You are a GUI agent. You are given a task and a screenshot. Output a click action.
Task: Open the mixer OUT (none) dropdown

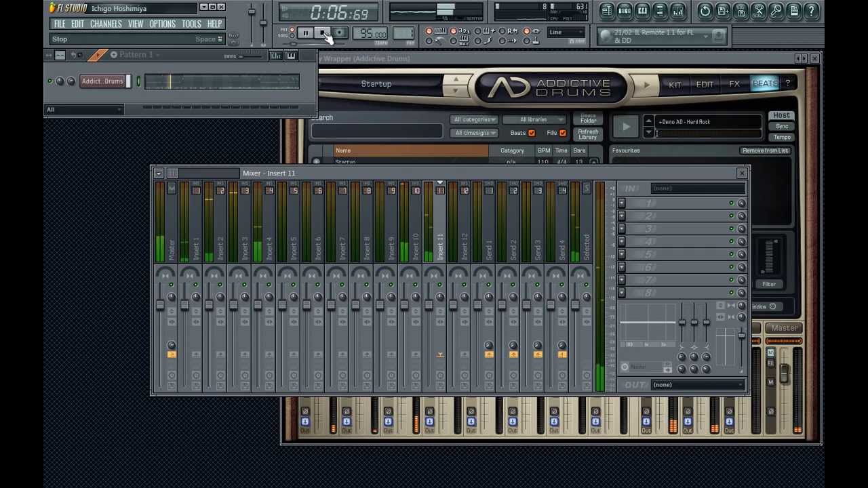tap(698, 385)
